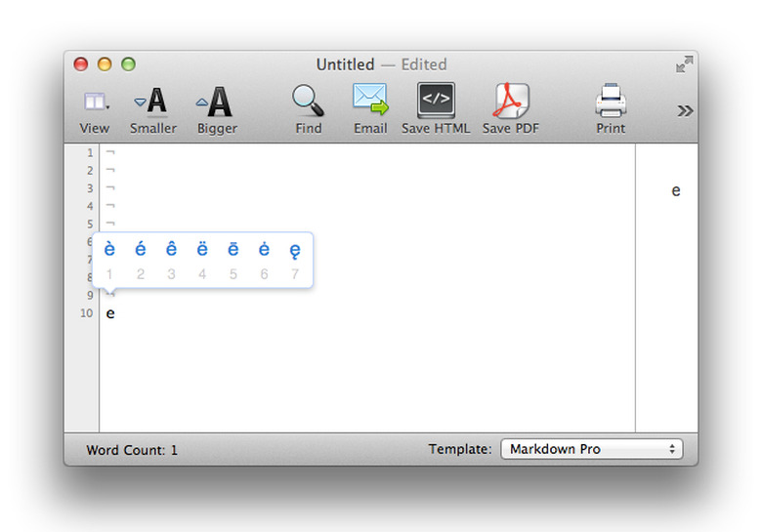Click the Untitled document title

click(345, 64)
